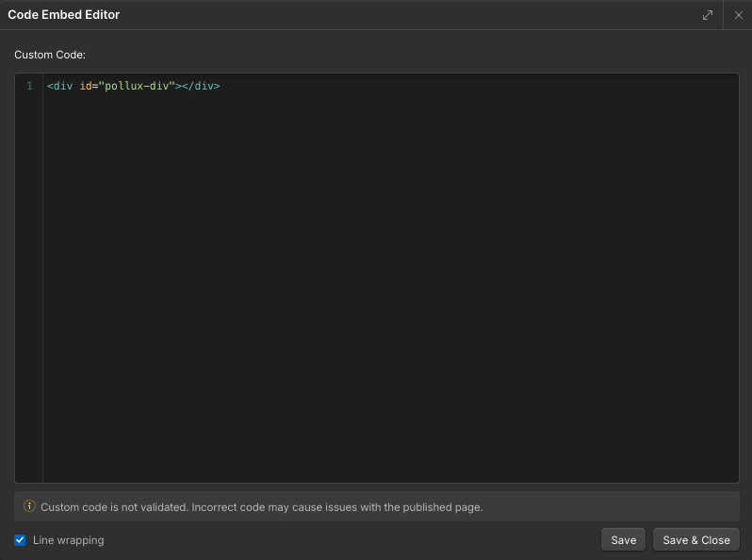Click the Save & Close button
The height and width of the screenshot is (560, 752).
click(696, 540)
